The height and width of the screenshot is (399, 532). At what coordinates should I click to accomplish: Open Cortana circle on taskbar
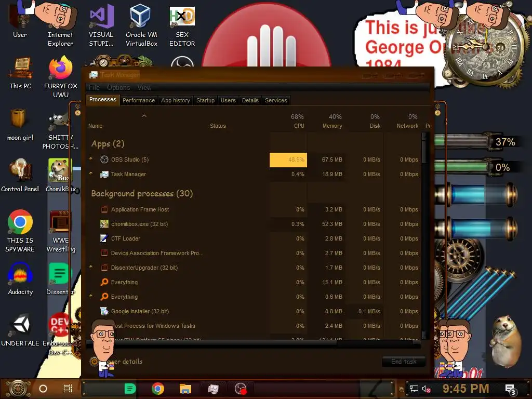(43, 389)
